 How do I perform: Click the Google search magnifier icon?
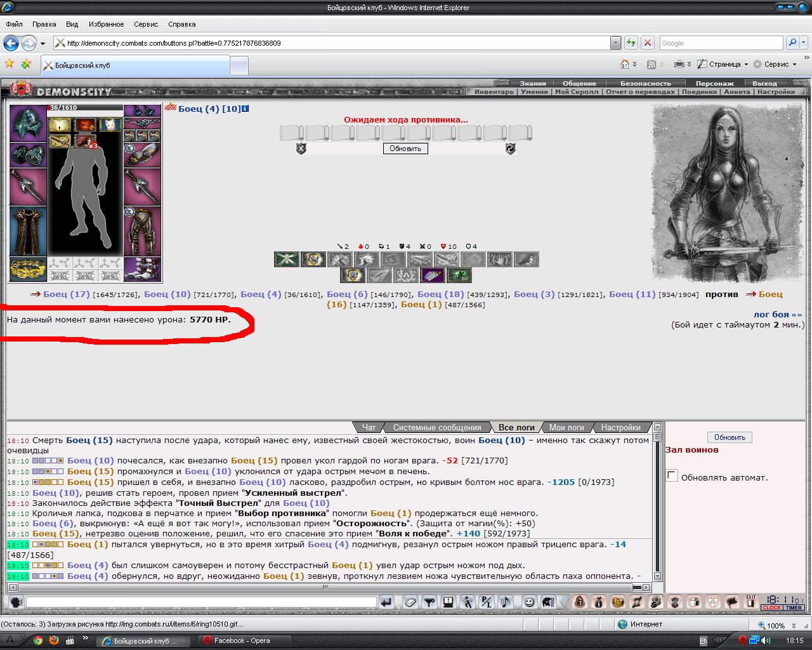[x=792, y=43]
